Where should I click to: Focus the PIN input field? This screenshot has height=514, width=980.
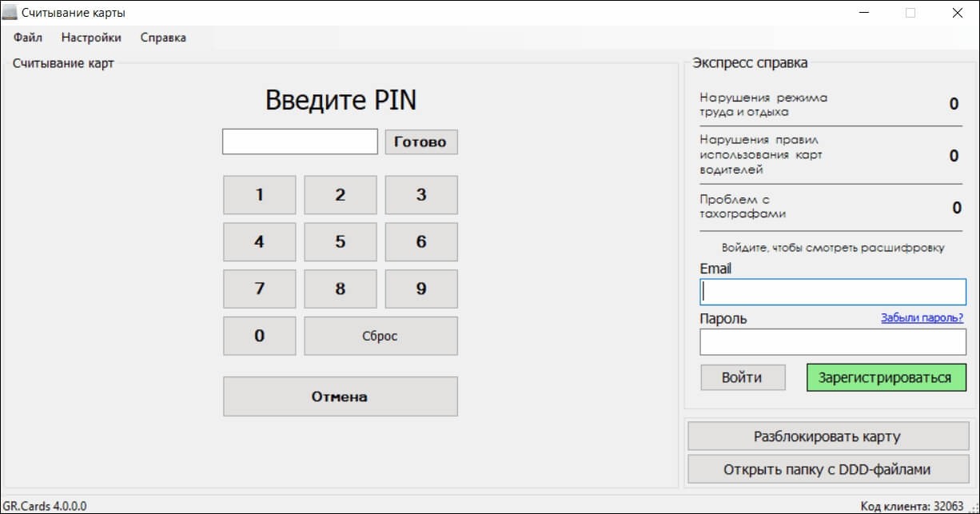click(x=300, y=141)
